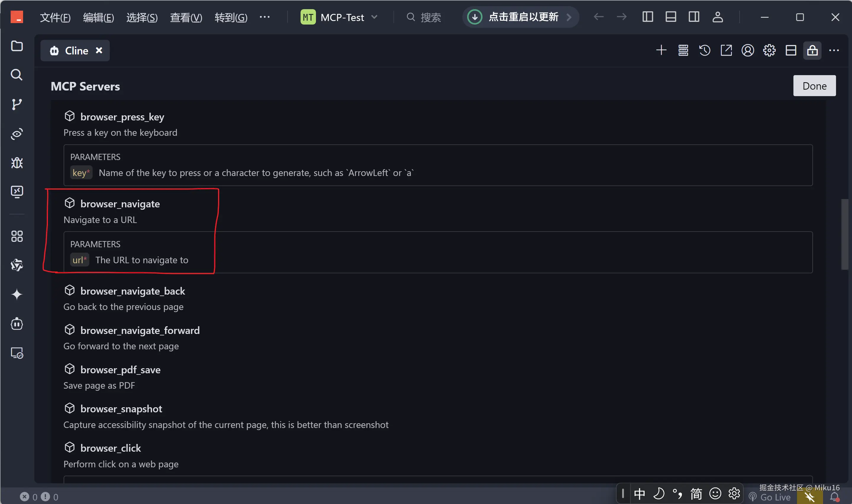Viewport: 852px width, 504px height.
Task: Toggle the lock group icon in toolbar
Action: pyautogui.click(x=812, y=51)
